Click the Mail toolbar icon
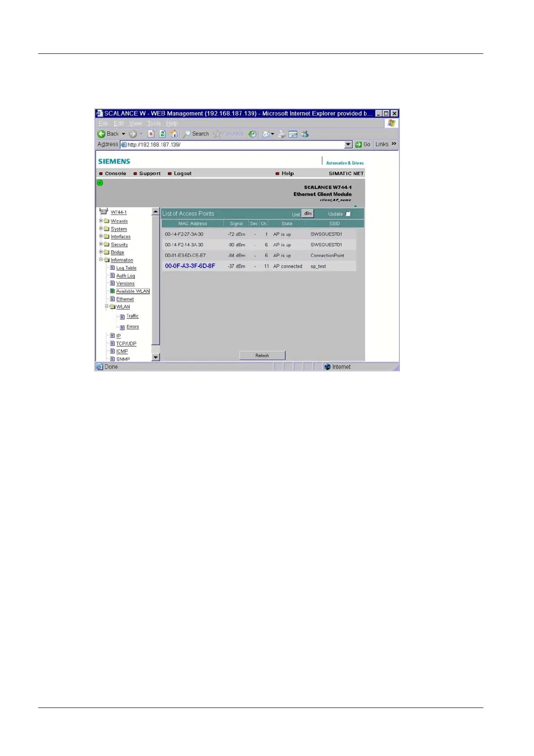 (266, 134)
